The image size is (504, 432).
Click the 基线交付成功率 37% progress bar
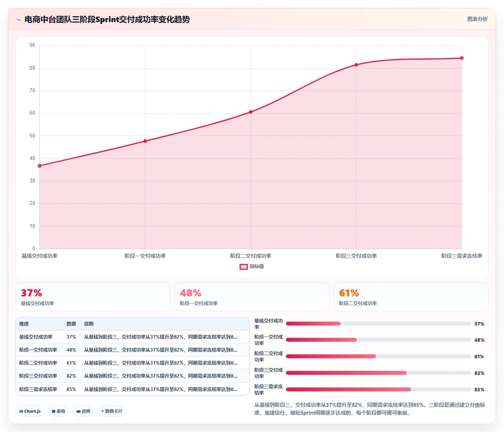378,324
